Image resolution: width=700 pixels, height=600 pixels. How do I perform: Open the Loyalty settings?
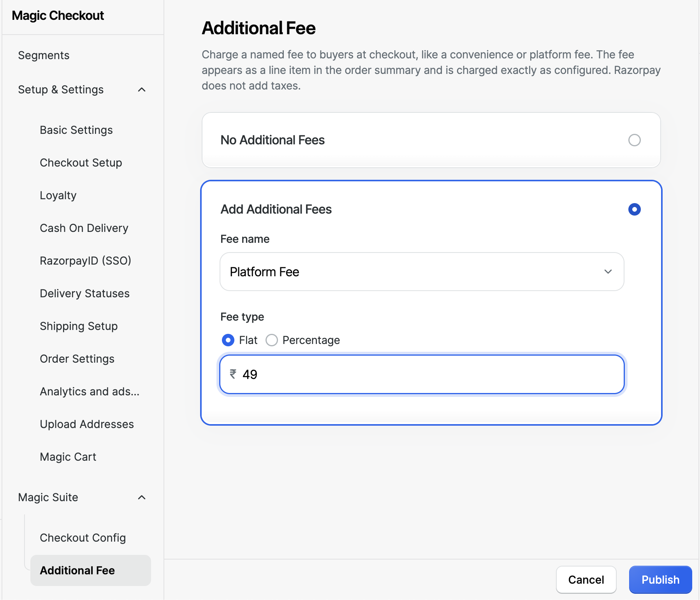pos(58,195)
